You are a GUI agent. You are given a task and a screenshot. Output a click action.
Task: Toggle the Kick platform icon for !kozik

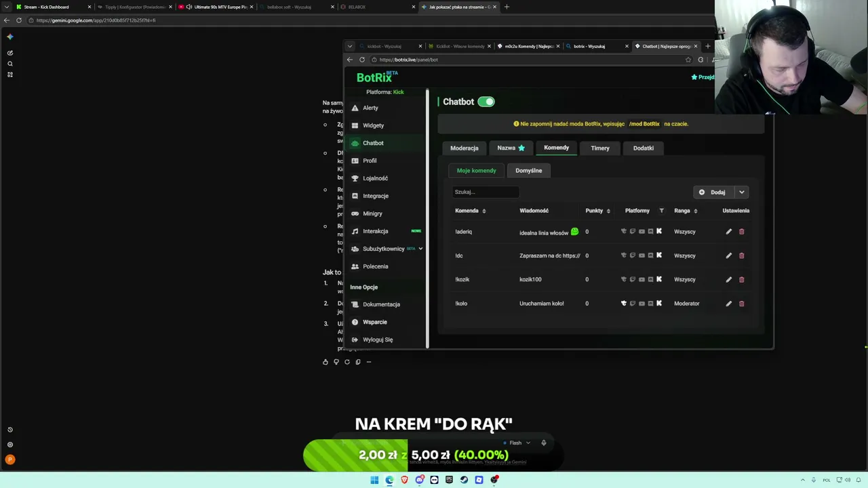click(x=659, y=279)
